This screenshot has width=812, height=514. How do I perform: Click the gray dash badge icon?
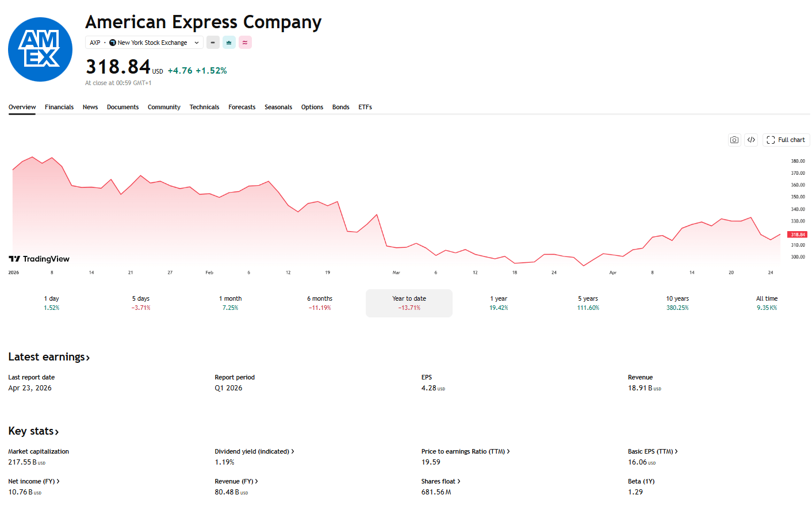pos(213,43)
